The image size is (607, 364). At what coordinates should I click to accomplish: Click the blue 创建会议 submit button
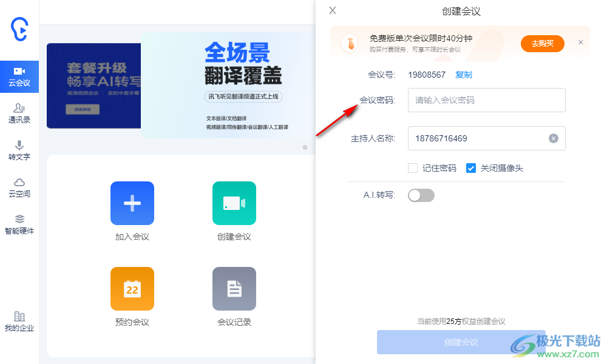[461, 342]
